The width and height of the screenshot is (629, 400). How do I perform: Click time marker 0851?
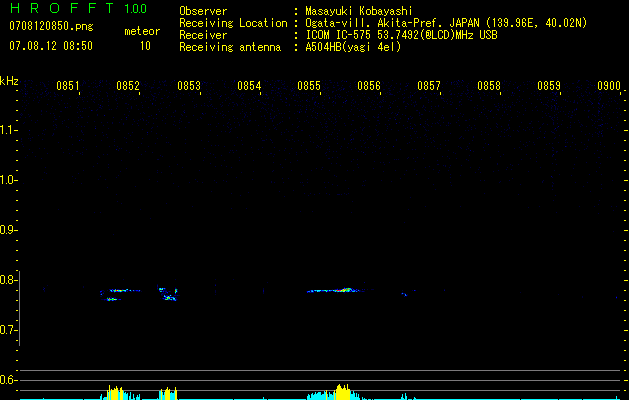(x=68, y=86)
